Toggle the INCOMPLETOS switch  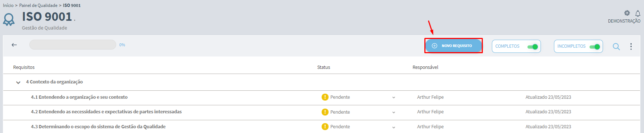(x=595, y=47)
